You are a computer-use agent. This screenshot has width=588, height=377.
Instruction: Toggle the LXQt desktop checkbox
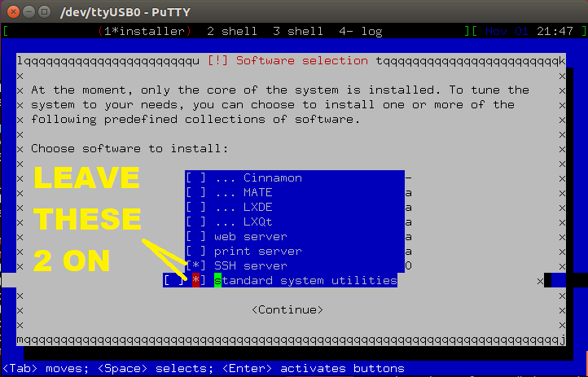195,221
